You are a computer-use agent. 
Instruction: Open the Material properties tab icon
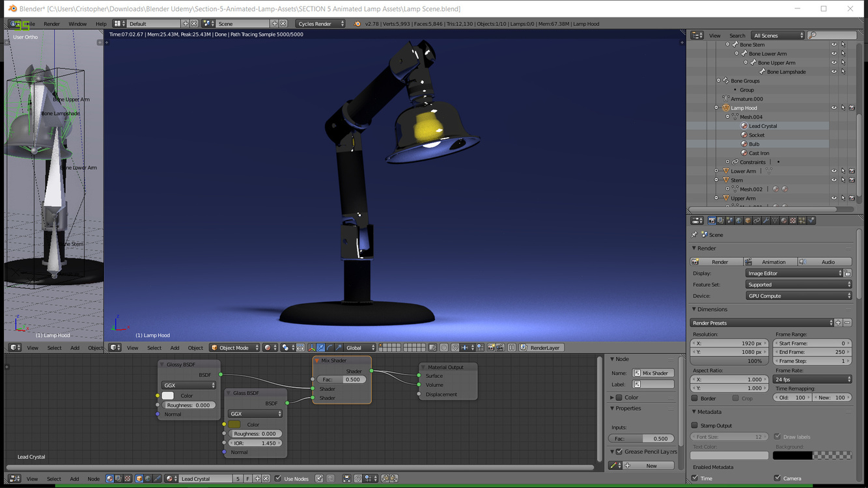784,221
